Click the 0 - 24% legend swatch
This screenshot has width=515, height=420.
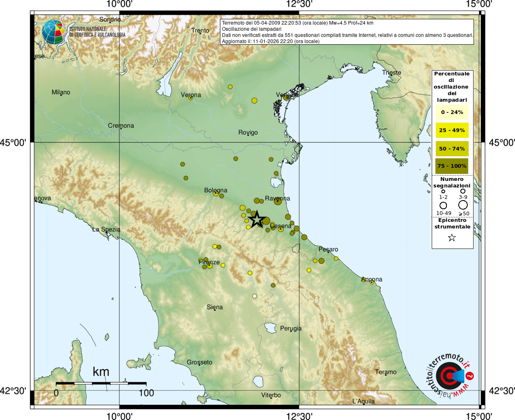click(452, 112)
